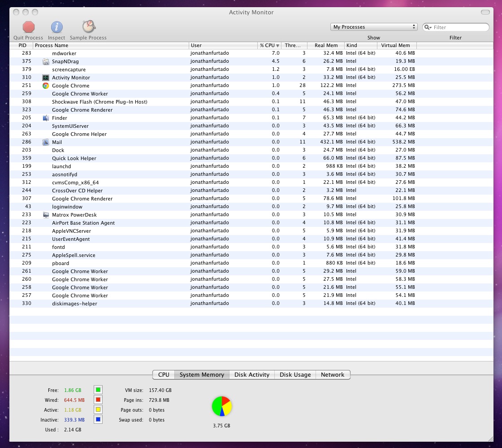Sort by Threads column header

click(x=294, y=45)
